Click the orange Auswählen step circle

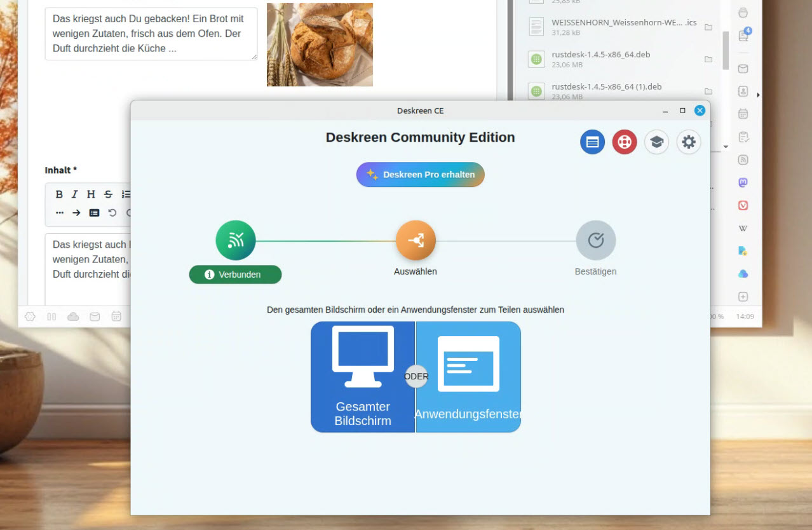click(x=416, y=241)
